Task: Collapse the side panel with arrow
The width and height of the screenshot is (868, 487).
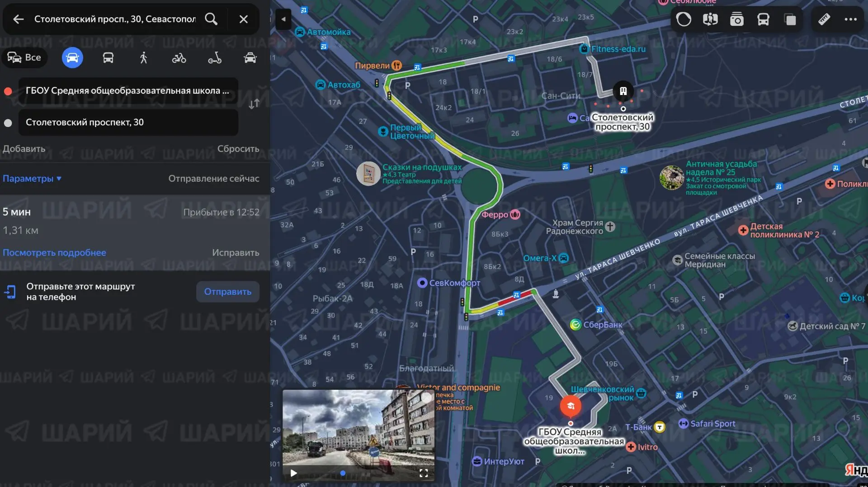Action: [x=283, y=19]
